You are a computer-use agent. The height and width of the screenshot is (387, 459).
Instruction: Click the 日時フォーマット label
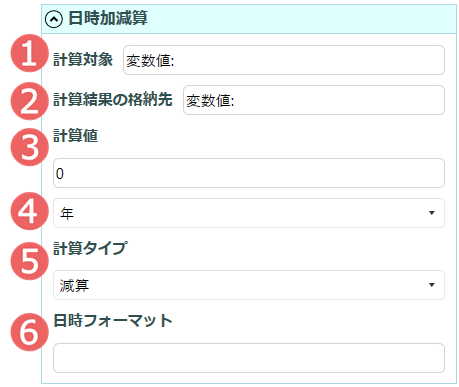pyautogui.click(x=113, y=321)
